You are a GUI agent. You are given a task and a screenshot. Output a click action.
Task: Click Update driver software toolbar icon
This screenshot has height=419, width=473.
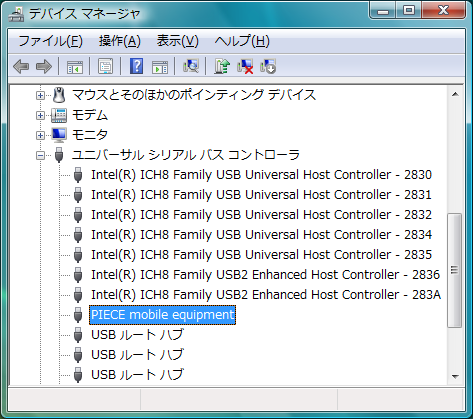coord(222,66)
